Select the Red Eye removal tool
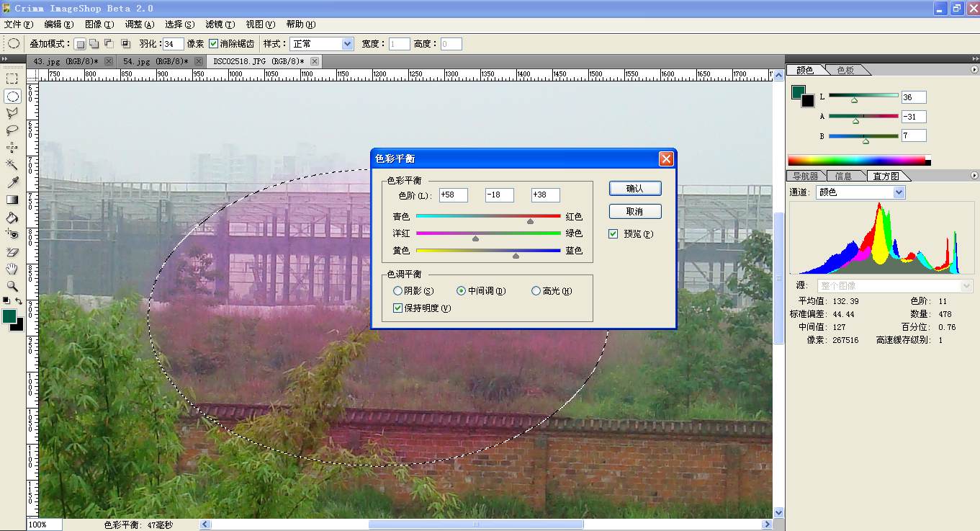This screenshot has height=531, width=980. 12,234
